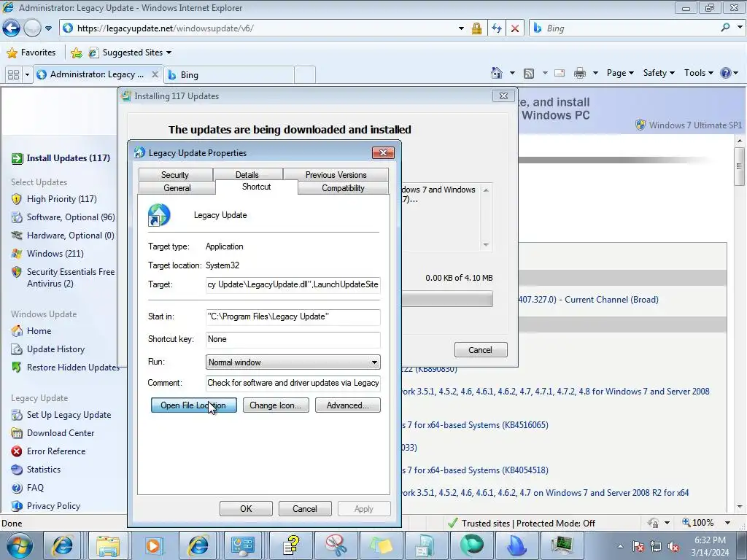Click the Start in input field
Viewport: 747px width, 560px height.
click(293, 316)
